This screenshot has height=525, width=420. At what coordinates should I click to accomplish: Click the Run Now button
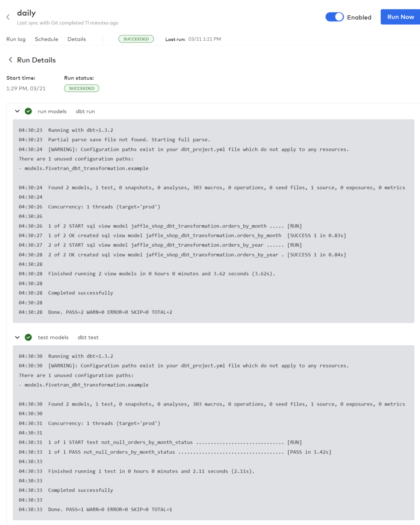pyautogui.click(x=400, y=17)
